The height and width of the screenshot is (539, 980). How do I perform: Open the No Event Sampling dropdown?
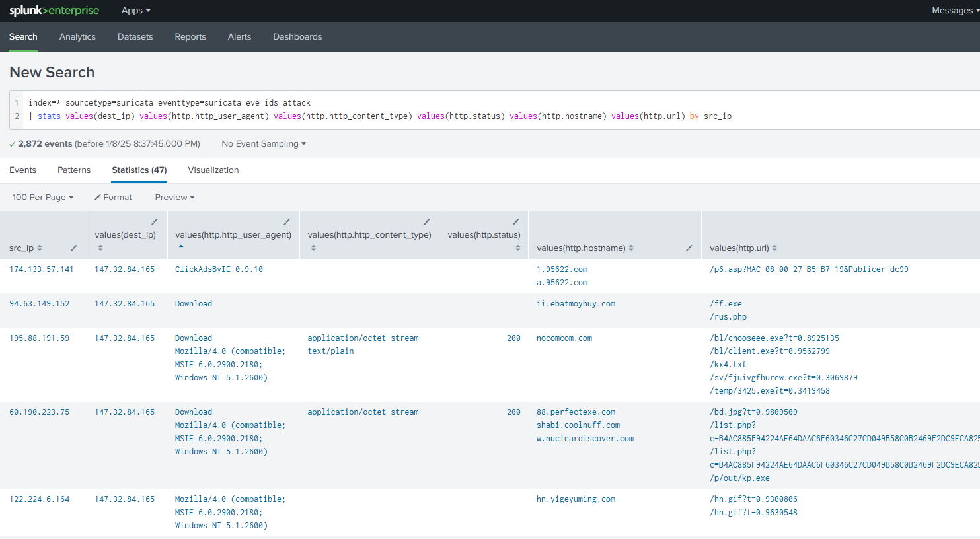(263, 143)
